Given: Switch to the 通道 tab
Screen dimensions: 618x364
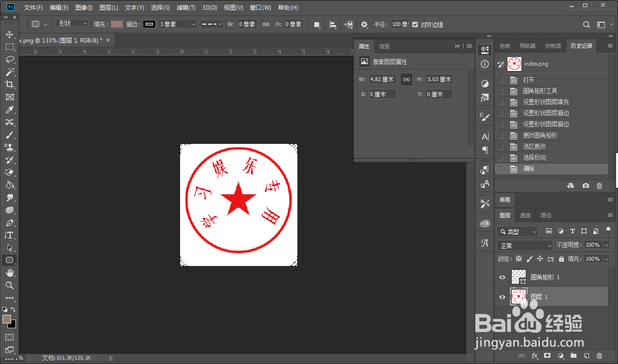Looking at the screenshot, I should (525, 215).
